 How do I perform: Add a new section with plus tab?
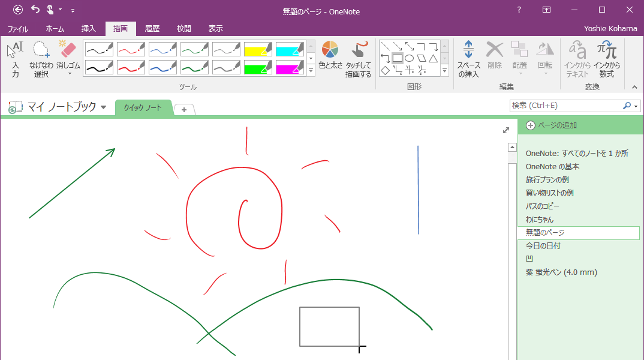184,110
